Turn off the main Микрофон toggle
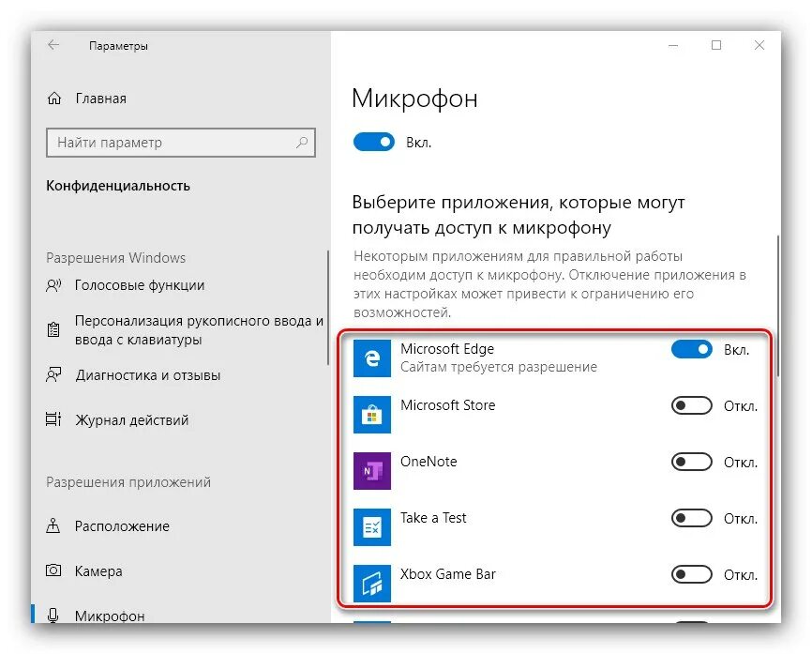The width and height of the screenshot is (812, 654). [373, 142]
